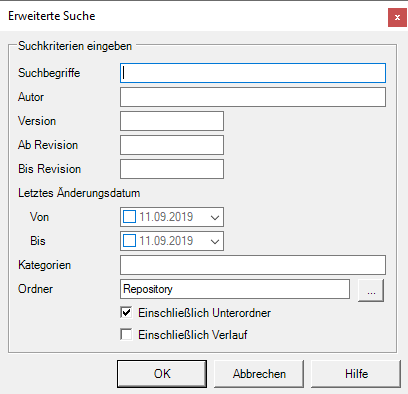Viewport: 408px width, 394px height.
Task: Click into the Version field
Action: [x=172, y=121]
